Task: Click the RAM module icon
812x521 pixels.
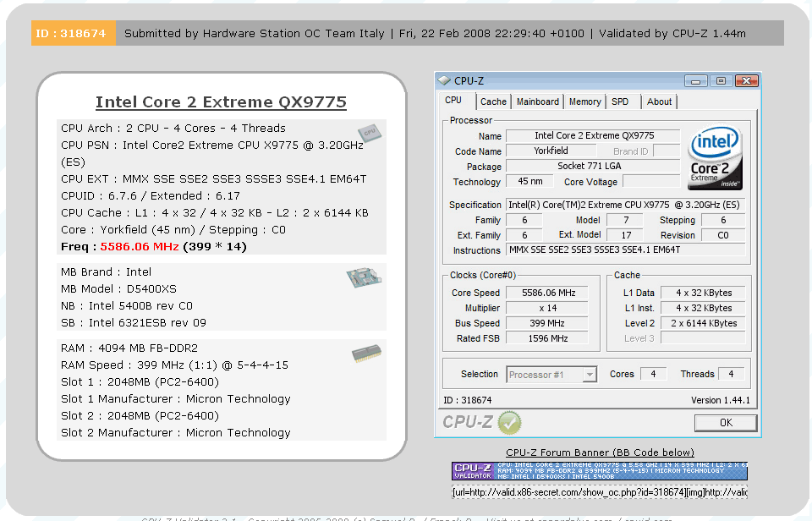Action: [366, 354]
